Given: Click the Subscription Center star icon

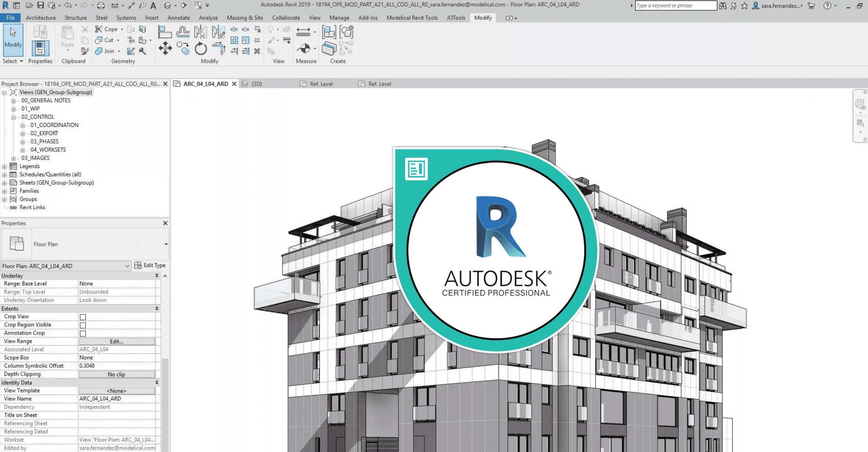Looking at the screenshot, I should pyautogui.click(x=744, y=5).
